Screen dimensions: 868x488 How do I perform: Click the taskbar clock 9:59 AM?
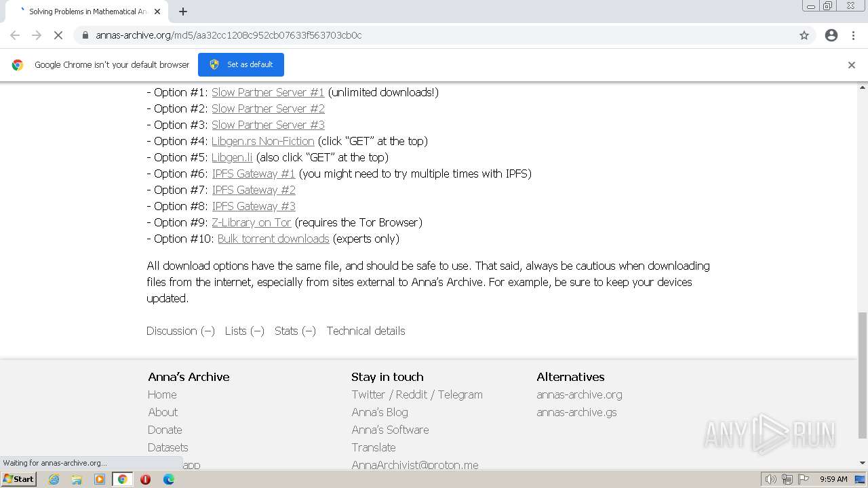coord(833,479)
